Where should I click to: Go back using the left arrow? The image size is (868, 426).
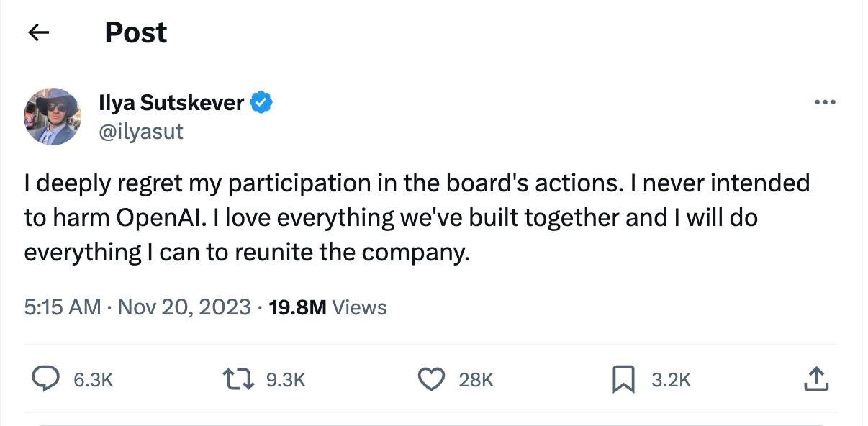[x=39, y=32]
